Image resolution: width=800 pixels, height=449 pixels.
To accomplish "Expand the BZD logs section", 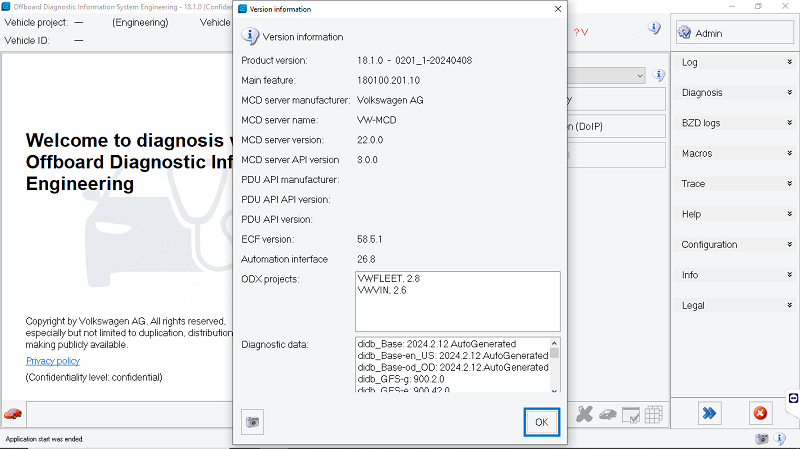I will 735,123.
